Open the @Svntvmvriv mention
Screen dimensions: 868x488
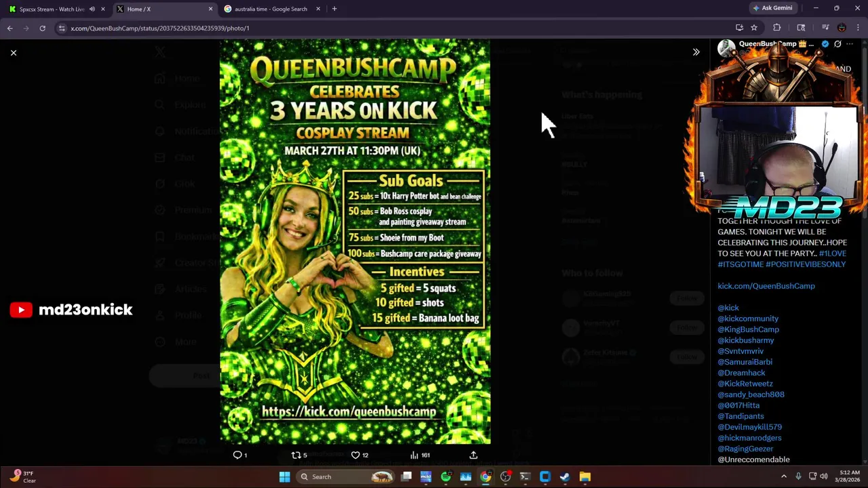pyautogui.click(x=741, y=351)
